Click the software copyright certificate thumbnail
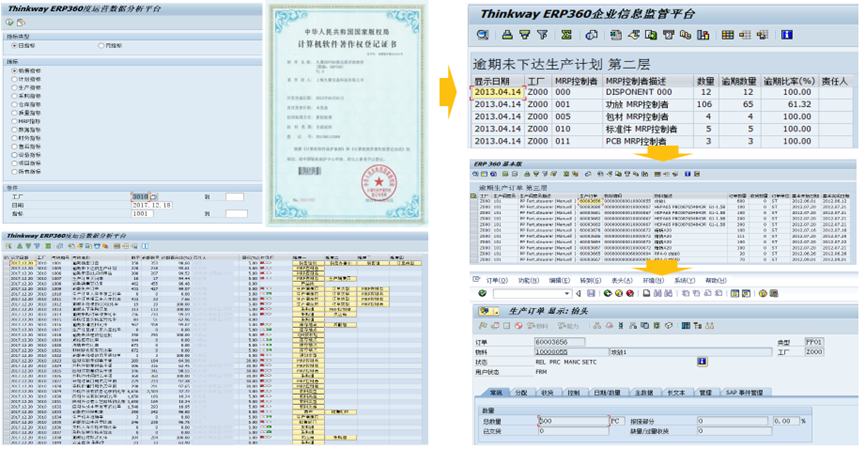865x449 pixels. pyautogui.click(x=347, y=114)
